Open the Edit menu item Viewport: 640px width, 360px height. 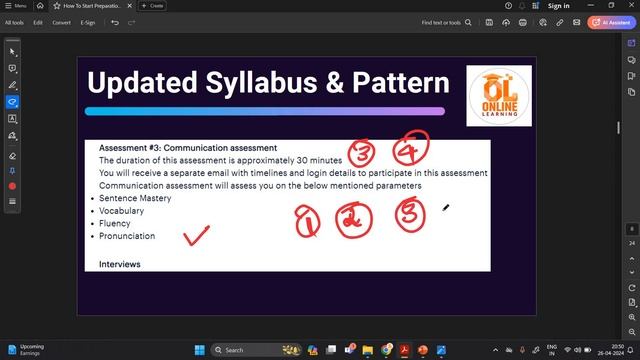[x=38, y=22]
